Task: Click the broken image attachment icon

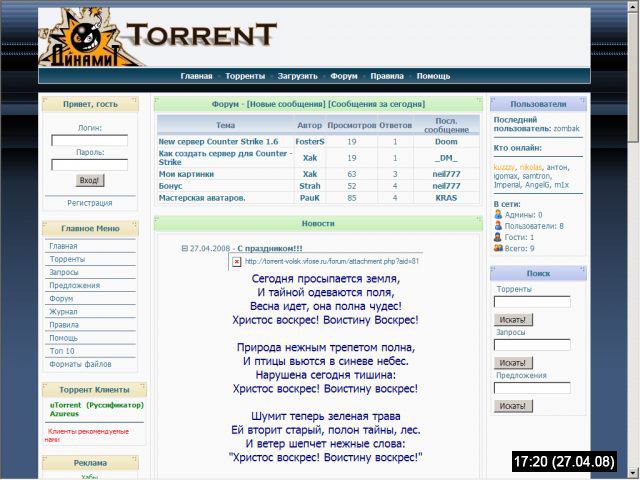Action: [x=236, y=261]
